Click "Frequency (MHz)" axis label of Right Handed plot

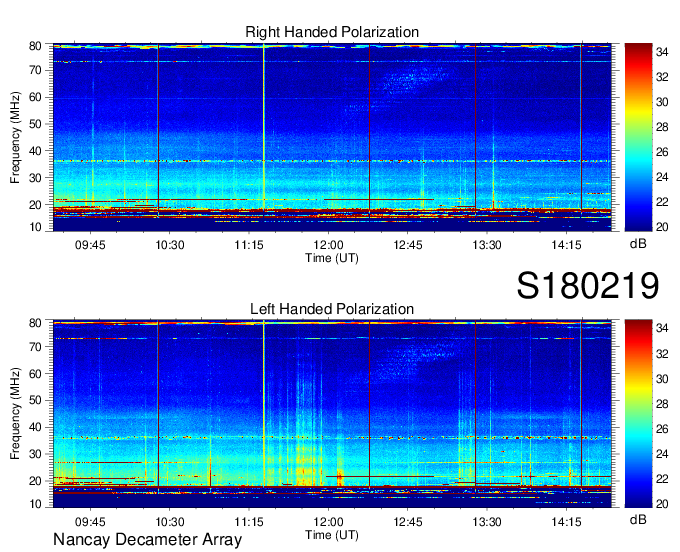15,137
